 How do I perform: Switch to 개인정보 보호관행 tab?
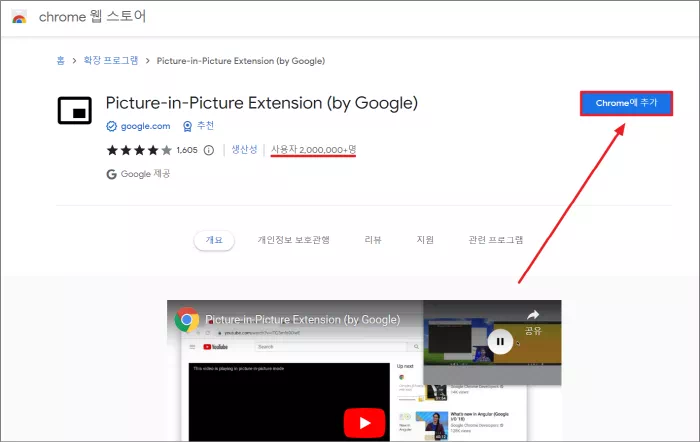[293, 240]
